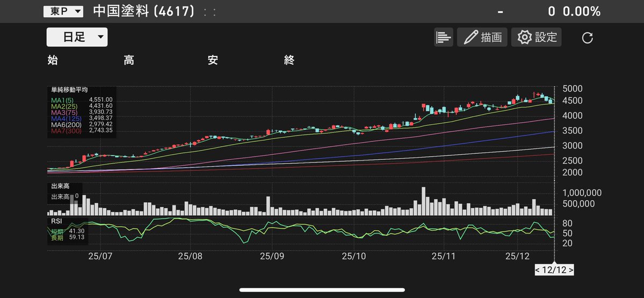
Task: Click the 25/07 date axis label
Action: tap(100, 256)
